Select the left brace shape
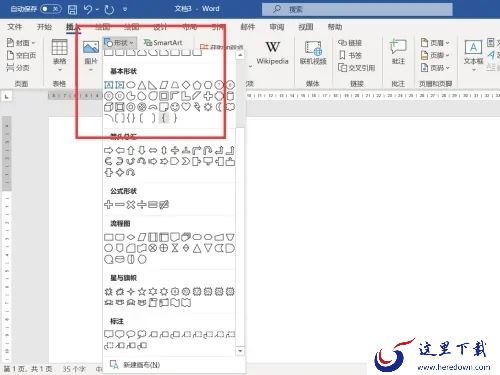The width and height of the screenshot is (500, 375). click(164, 118)
